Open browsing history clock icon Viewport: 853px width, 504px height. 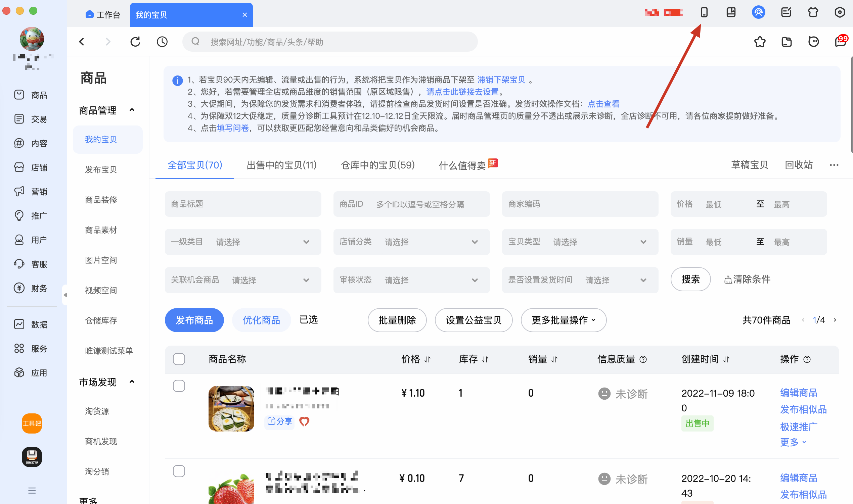click(162, 42)
